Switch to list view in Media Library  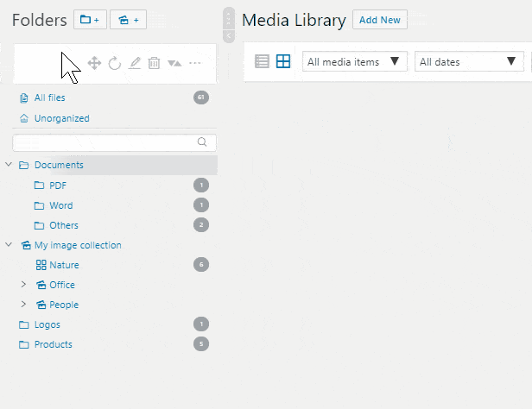(263, 61)
